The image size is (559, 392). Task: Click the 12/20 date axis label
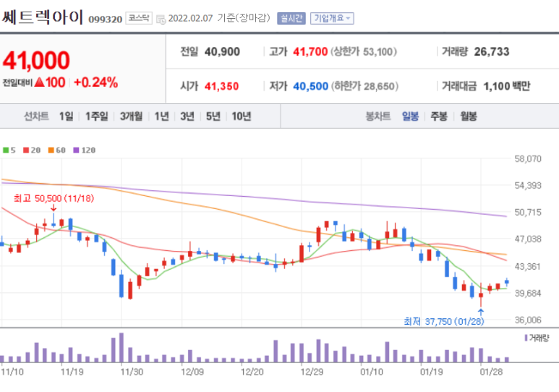tap(252, 372)
